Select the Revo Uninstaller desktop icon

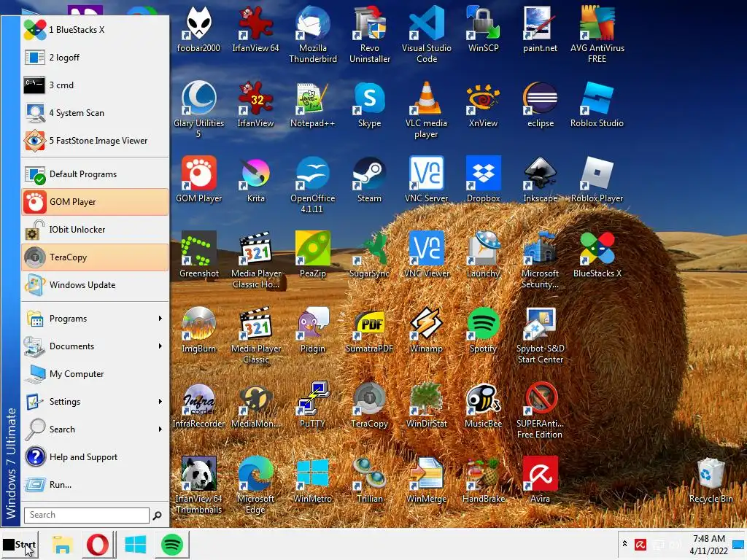pos(370,34)
